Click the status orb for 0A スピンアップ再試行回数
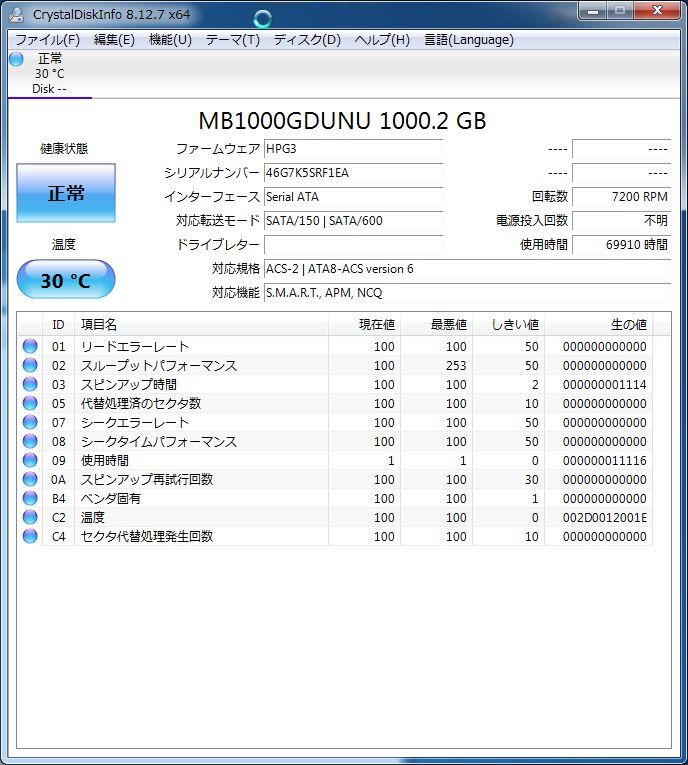The image size is (688, 765). [30, 480]
